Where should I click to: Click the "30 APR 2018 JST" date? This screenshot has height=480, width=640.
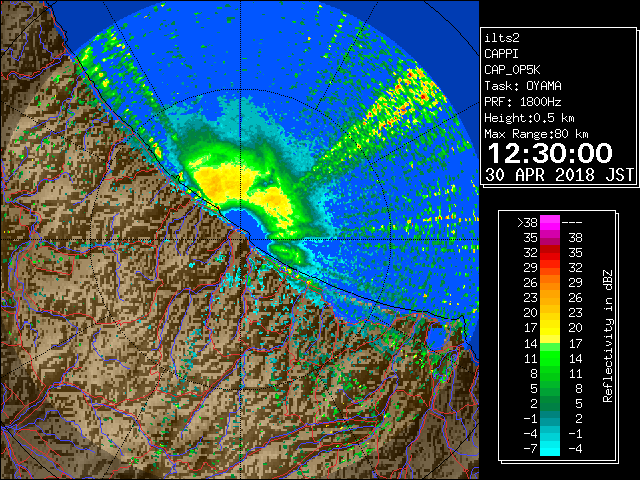pos(559,175)
